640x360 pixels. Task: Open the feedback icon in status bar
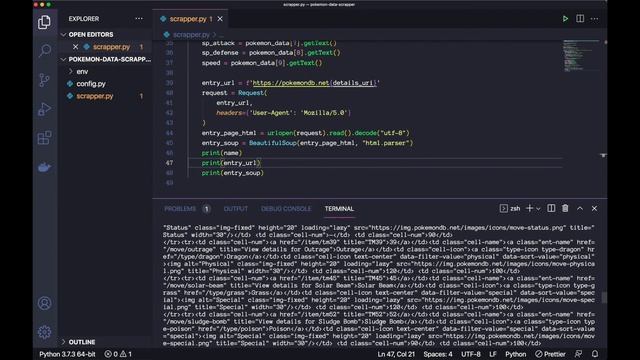point(578,354)
